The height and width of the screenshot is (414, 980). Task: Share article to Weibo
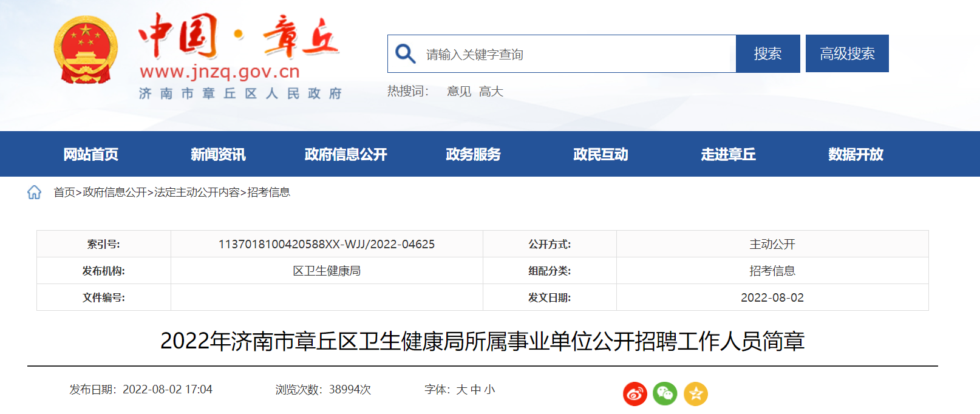[x=635, y=394]
